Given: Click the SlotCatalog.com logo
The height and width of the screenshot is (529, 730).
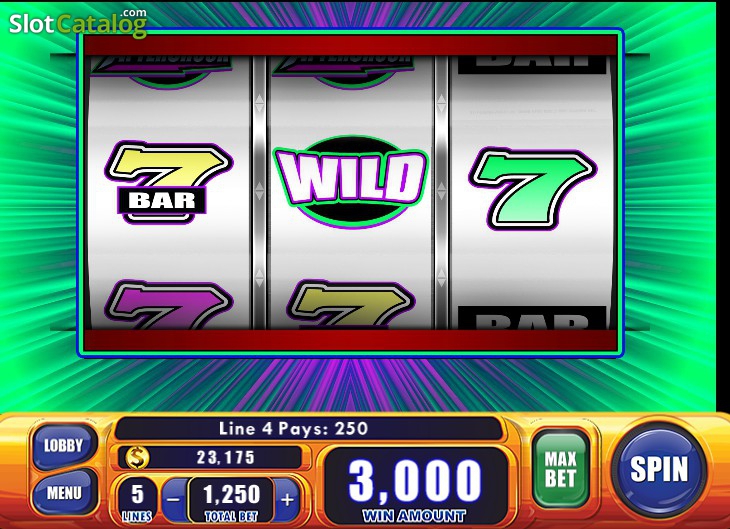Looking at the screenshot, I should [x=78, y=24].
